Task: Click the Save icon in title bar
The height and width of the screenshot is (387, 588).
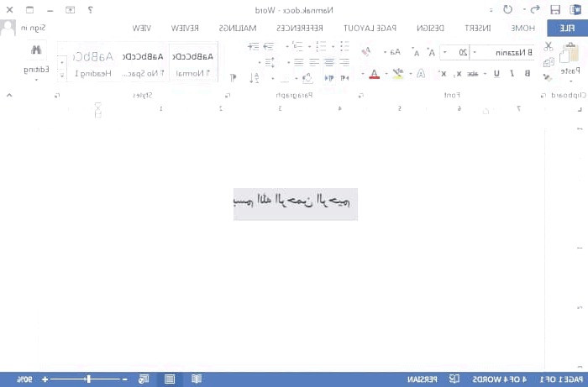Action: tap(555, 9)
